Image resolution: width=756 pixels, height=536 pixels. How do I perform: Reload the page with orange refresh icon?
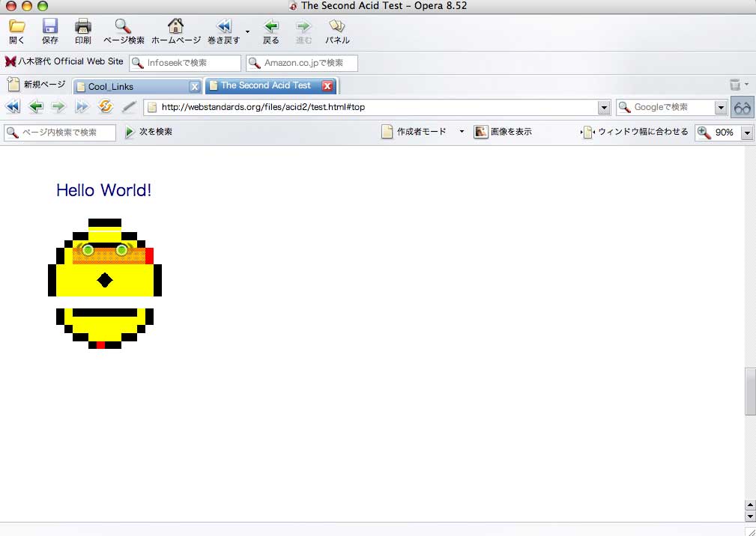point(105,106)
